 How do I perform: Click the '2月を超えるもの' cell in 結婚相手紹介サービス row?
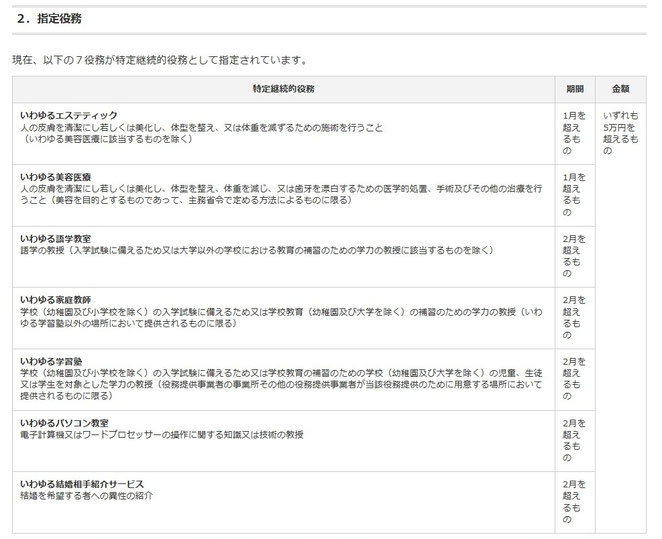pyautogui.click(x=575, y=502)
